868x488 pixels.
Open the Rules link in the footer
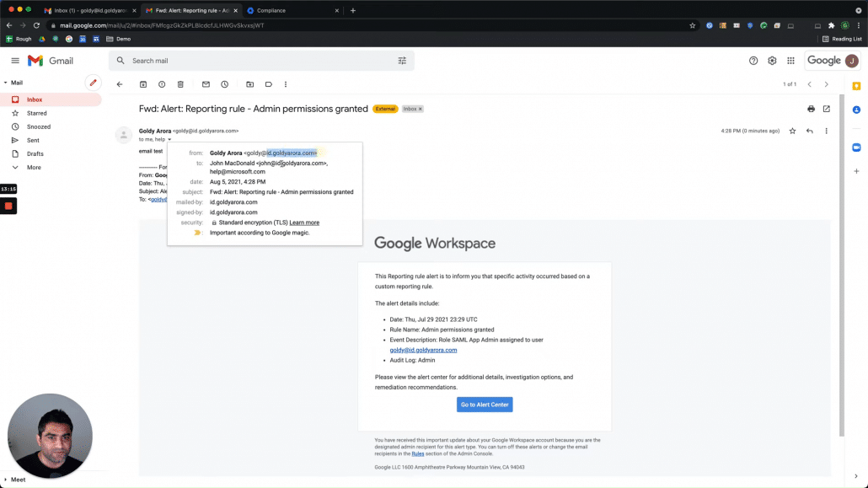417,453
